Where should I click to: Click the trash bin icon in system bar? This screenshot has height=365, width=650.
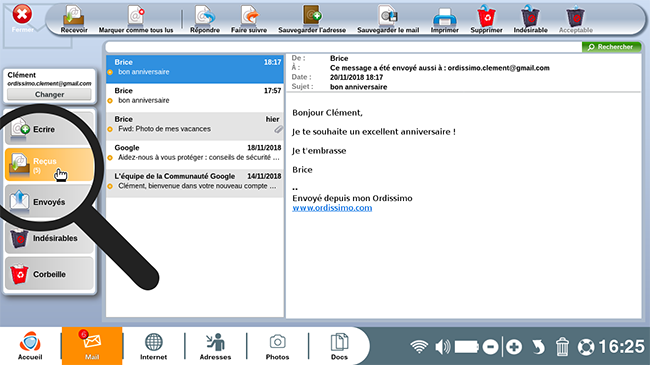click(x=562, y=347)
